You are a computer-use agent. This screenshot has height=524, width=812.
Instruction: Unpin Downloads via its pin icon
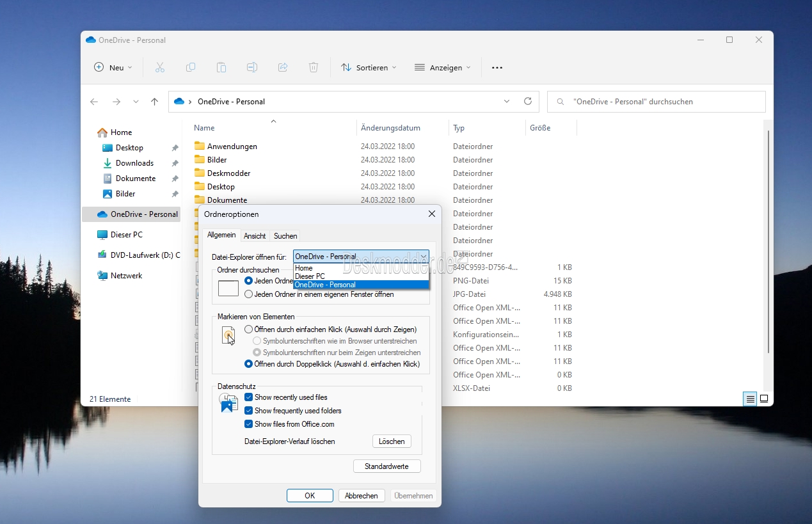coord(175,163)
